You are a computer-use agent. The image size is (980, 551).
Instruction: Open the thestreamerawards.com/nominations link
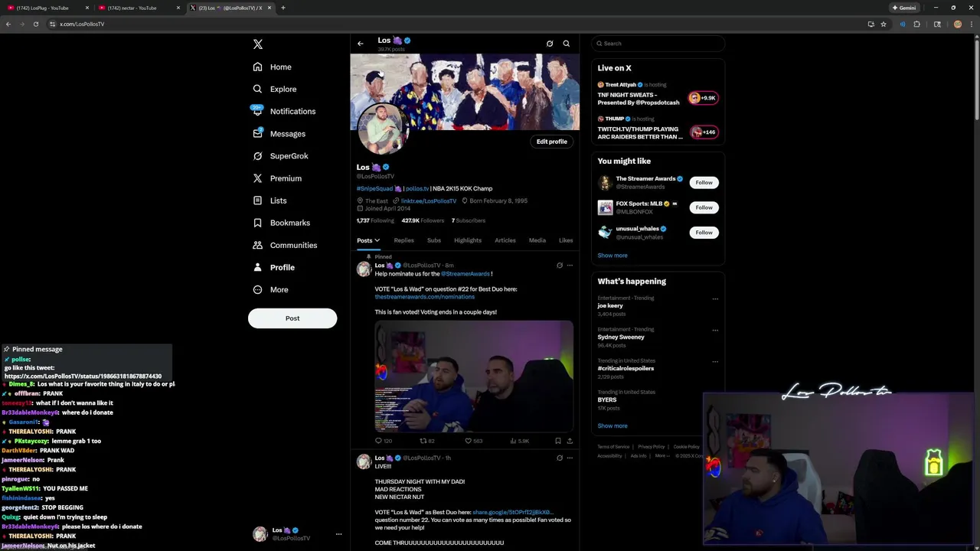point(424,297)
